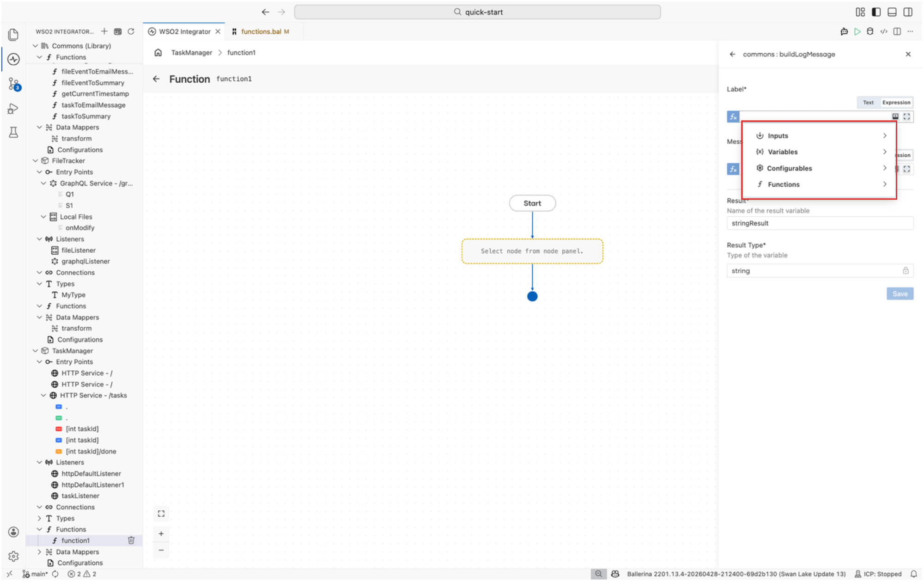
Task: Click the fx helper icon of Message field
Action: pyautogui.click(x=733, y=169)
